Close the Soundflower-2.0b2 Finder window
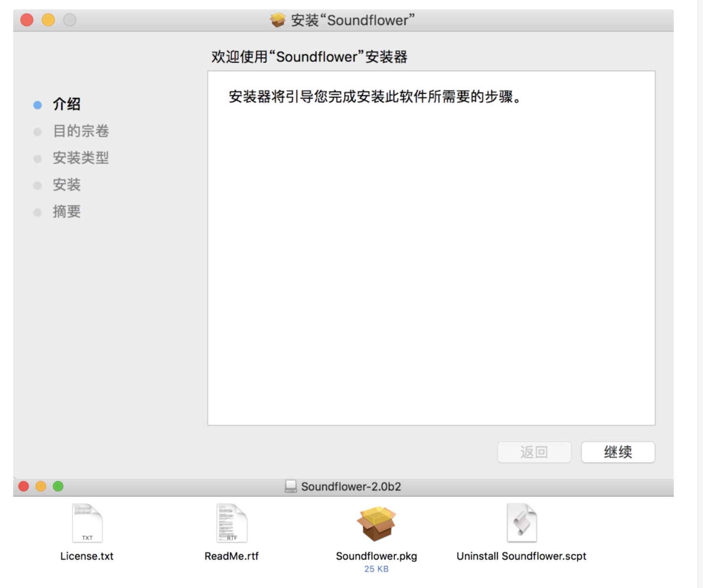The width and height of the screenshot is (703, 588). coord(24,487)
